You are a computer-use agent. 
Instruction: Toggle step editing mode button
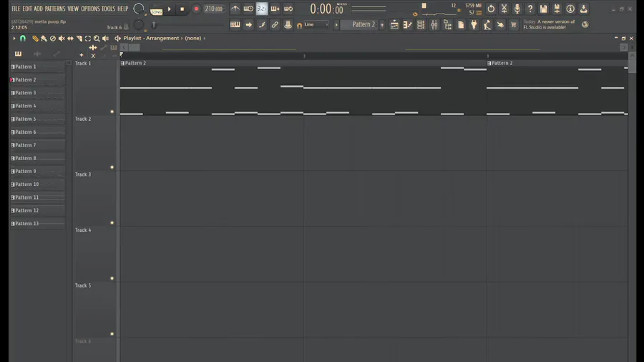(262, 25)
